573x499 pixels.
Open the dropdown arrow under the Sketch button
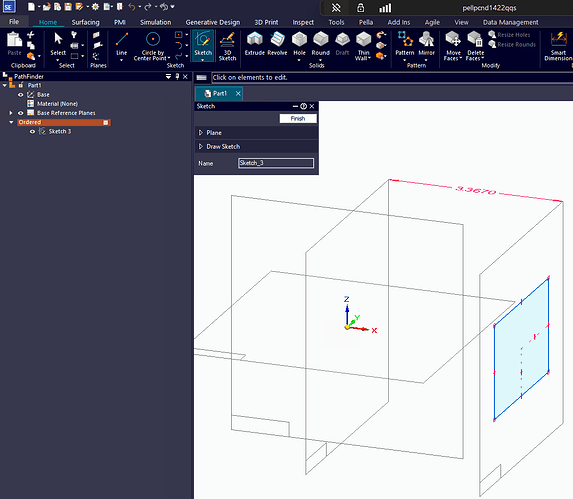(x=203, y=60)
